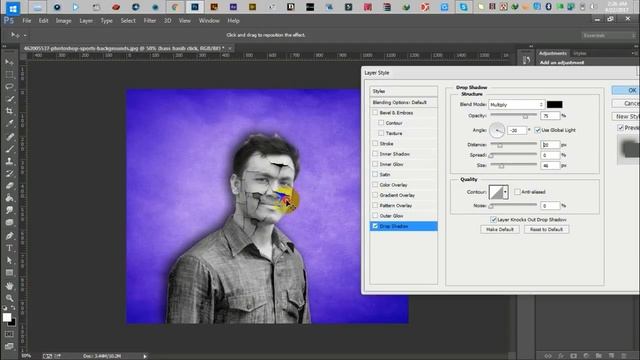640x360 pixels.
Task: Enable Outer Glow style
Action: coord(375,216)
